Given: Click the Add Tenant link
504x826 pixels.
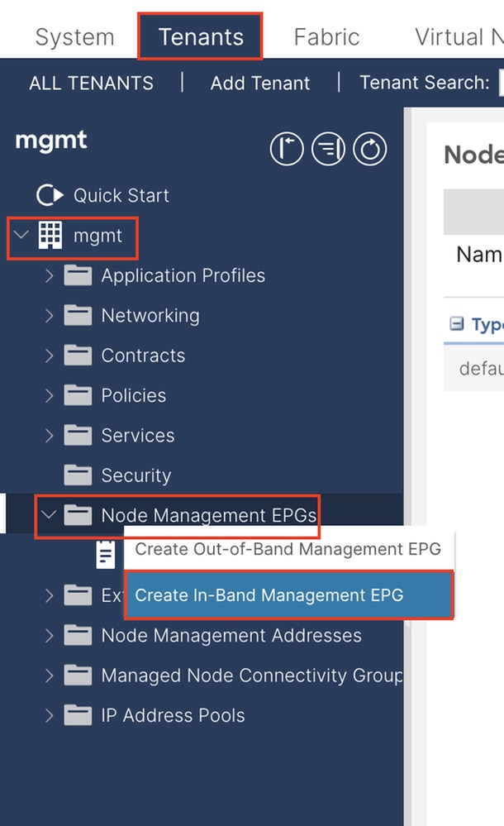Looking at the screenshot, I should 260,83.
